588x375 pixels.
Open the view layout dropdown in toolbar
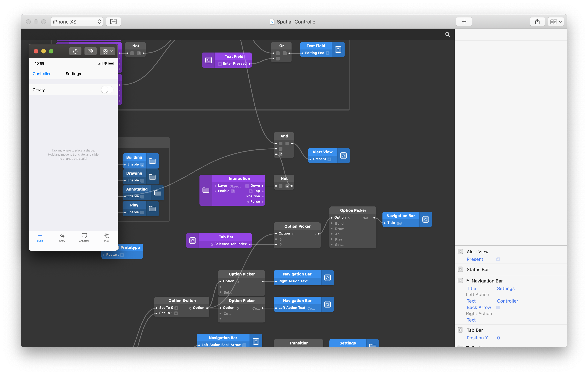click(x=556, y=22)
